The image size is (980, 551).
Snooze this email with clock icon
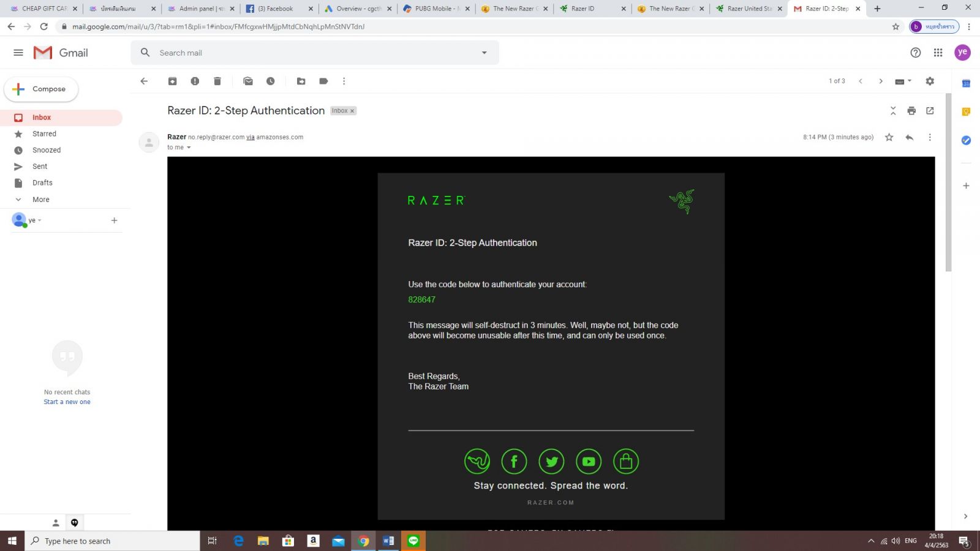[x=270, y=81]
